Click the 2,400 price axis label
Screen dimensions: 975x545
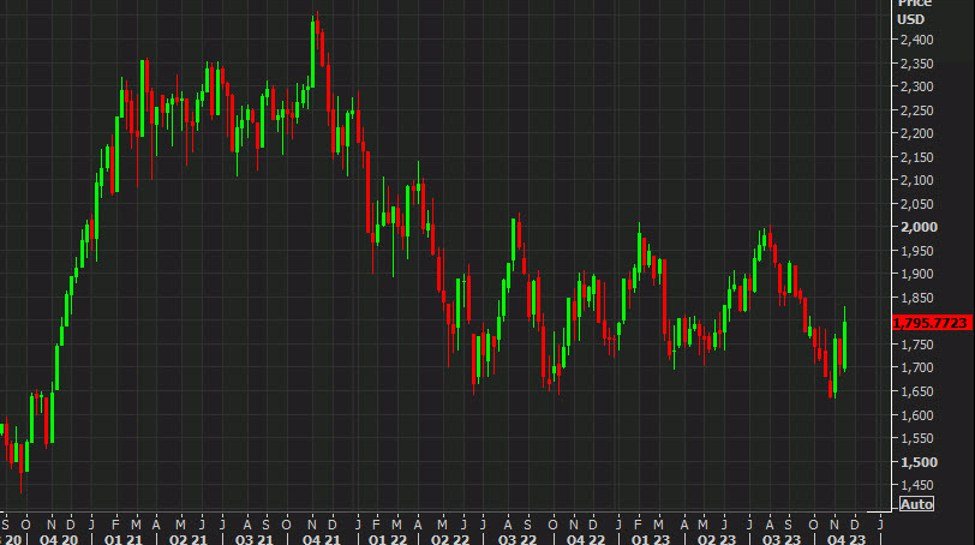[917, 40]
